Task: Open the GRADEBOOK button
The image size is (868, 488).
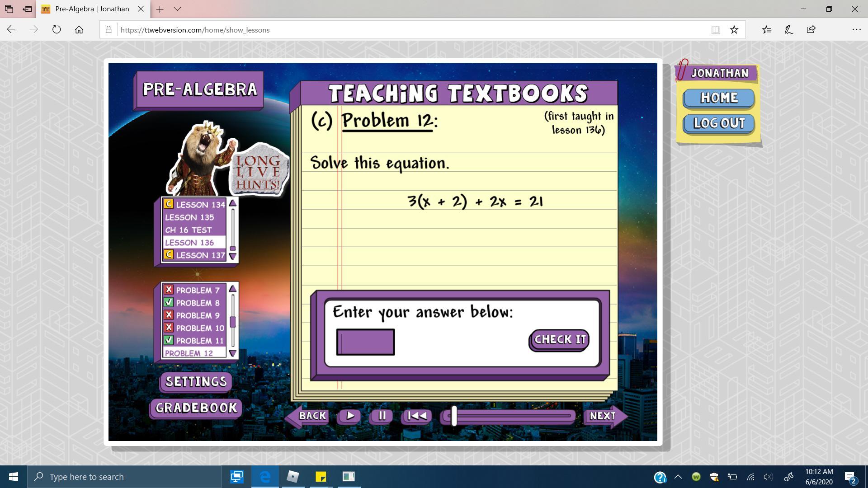Action: click(196, 408)
